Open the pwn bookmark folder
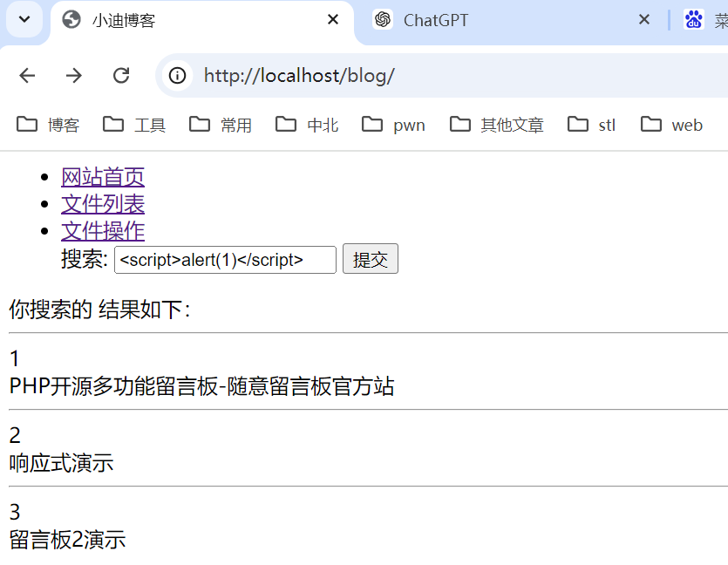The width and height of the screenshot is (728, 565). click(394, 125)
